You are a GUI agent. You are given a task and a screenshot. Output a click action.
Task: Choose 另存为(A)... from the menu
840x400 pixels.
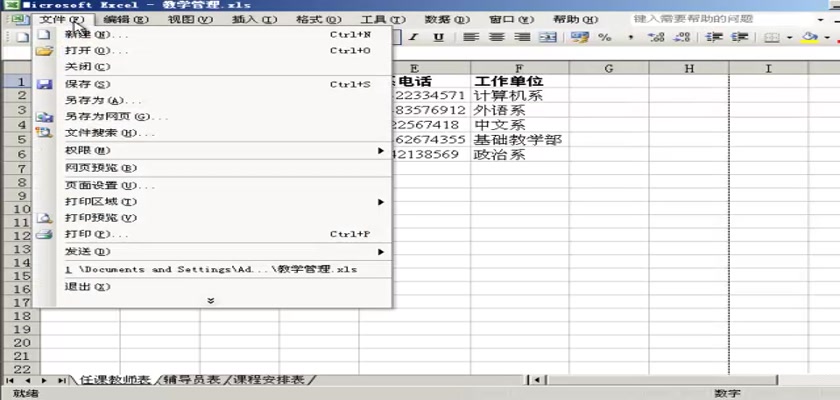click(x=213, y=101)
